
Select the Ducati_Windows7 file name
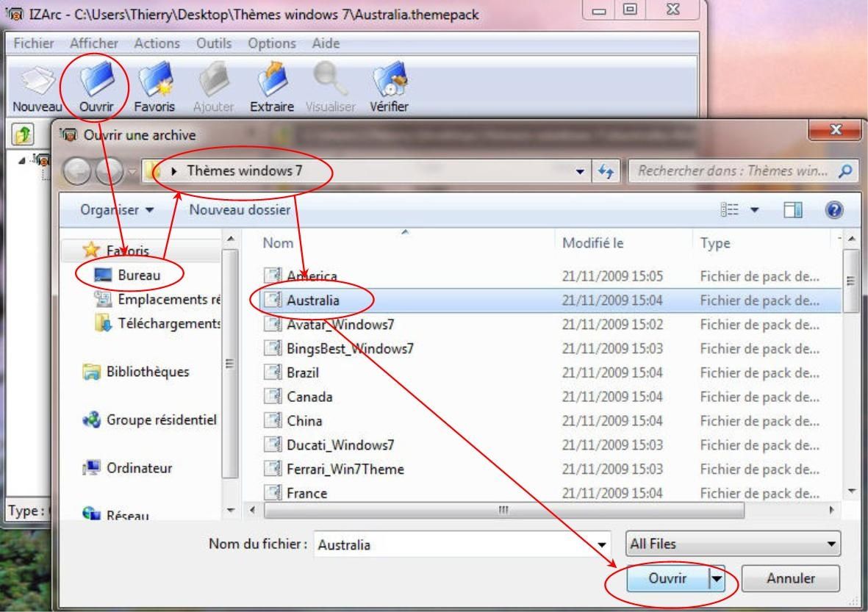coord(340,445)
